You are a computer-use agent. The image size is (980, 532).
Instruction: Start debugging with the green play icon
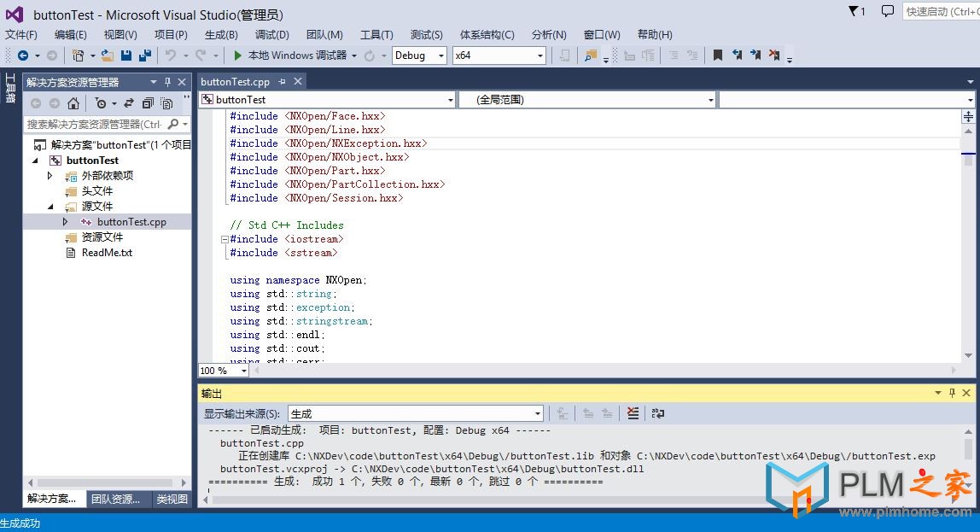coord(237,56)
